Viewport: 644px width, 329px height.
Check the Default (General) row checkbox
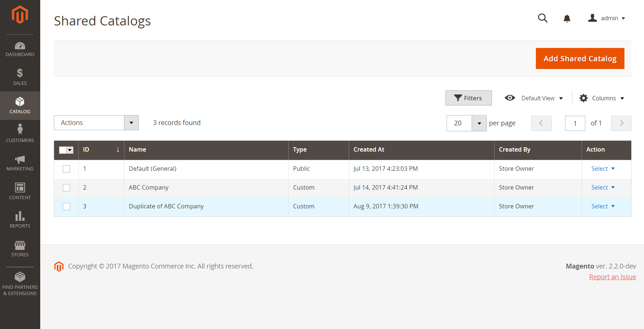[66, 169]
